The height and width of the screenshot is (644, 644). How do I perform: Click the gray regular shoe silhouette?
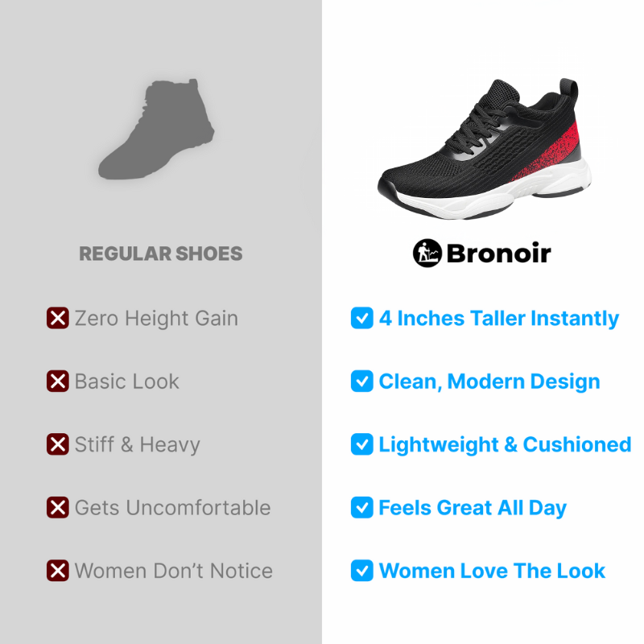coord(156,129)
